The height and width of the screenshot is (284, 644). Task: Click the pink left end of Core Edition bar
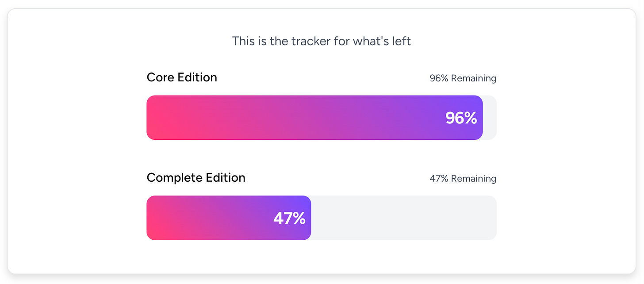pos(155,118)
